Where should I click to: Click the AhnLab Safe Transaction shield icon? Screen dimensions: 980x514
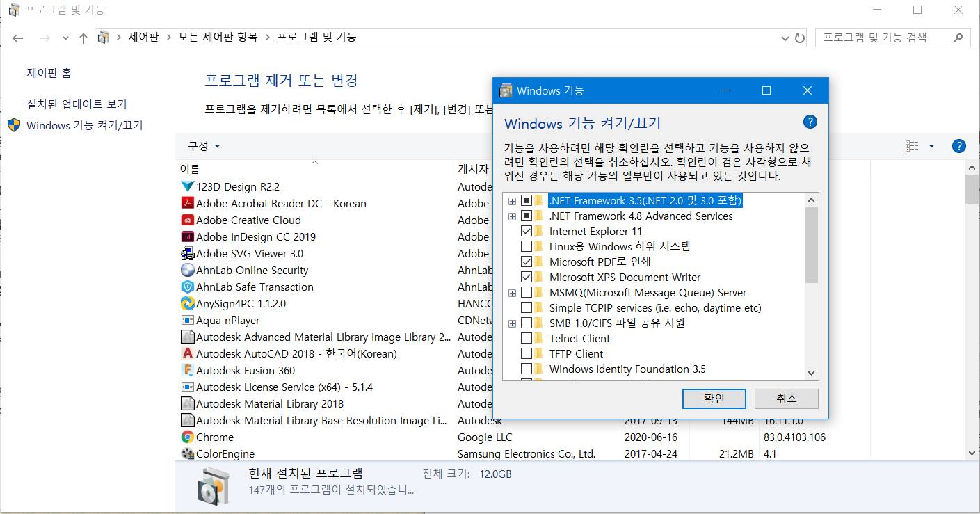(187, 287)
